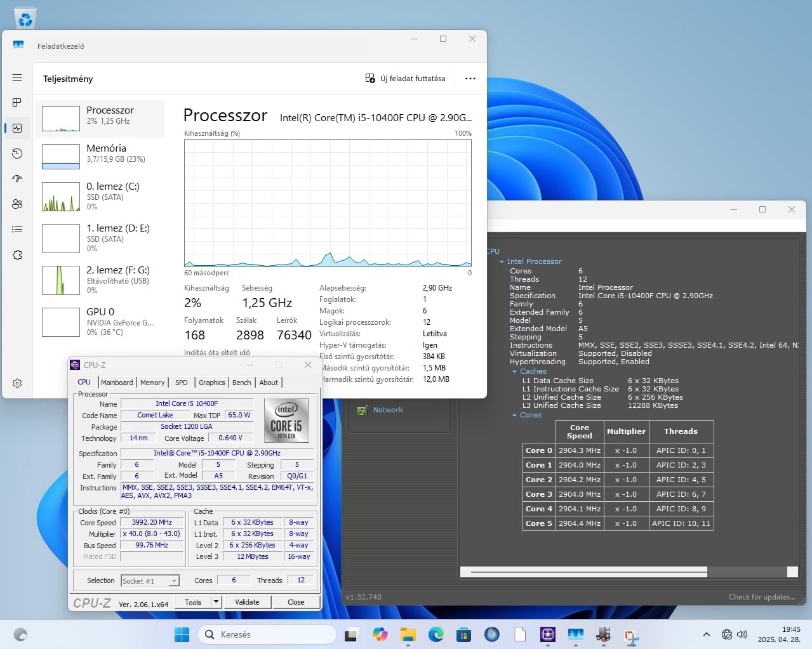812x649 pixels.
Task: Switch to CPU-Z via taskbar icon
Action: [547, 634]
